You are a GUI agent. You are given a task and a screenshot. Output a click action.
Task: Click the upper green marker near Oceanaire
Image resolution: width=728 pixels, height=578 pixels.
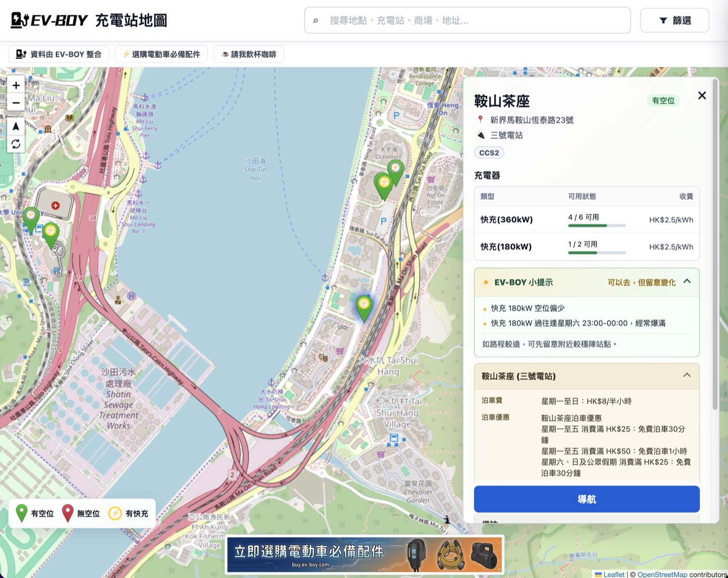(395, 172)
